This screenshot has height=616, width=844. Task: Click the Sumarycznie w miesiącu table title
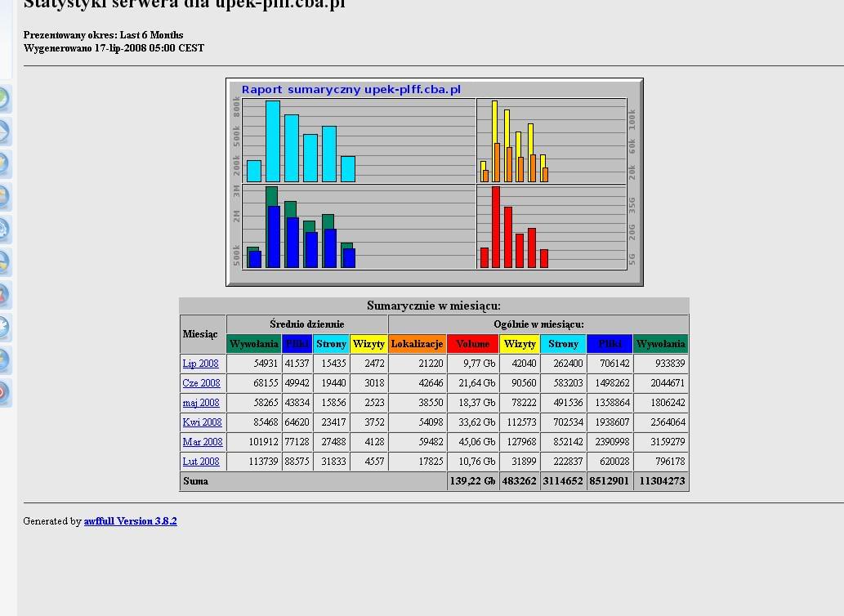pos(434,306)
